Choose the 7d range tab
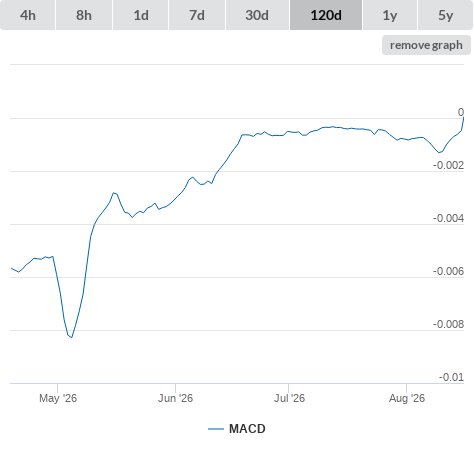The height and width of the screenshot is (455, 474). point(197,15)
